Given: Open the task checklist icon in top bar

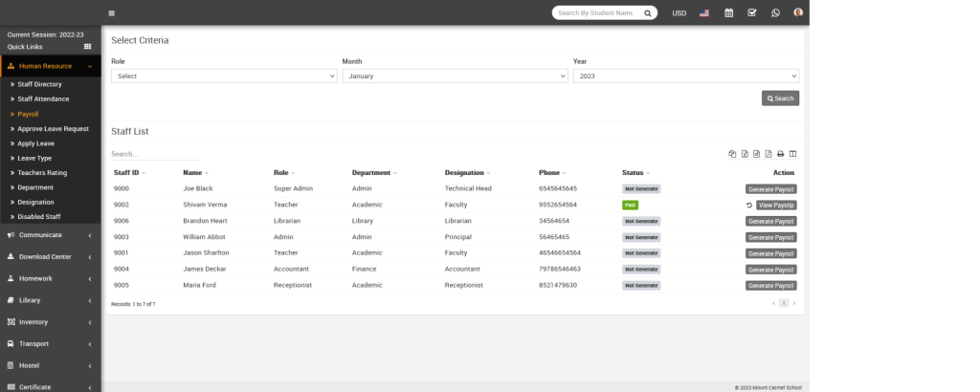Looking at the screenshot, I should tap(752, 12).
